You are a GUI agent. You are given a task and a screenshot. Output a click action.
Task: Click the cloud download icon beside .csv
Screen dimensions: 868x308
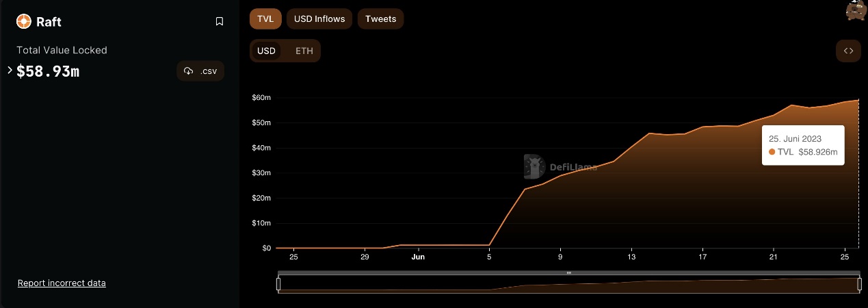point(189,71)
